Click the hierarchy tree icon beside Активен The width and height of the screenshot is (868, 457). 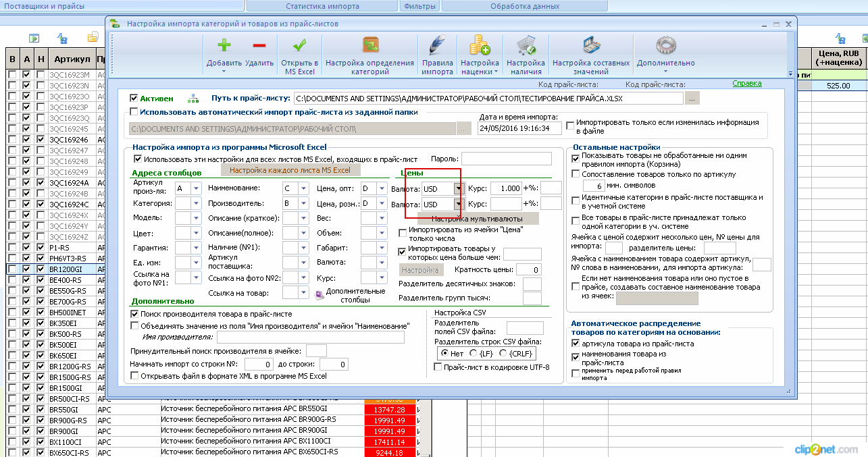point(193,98)
